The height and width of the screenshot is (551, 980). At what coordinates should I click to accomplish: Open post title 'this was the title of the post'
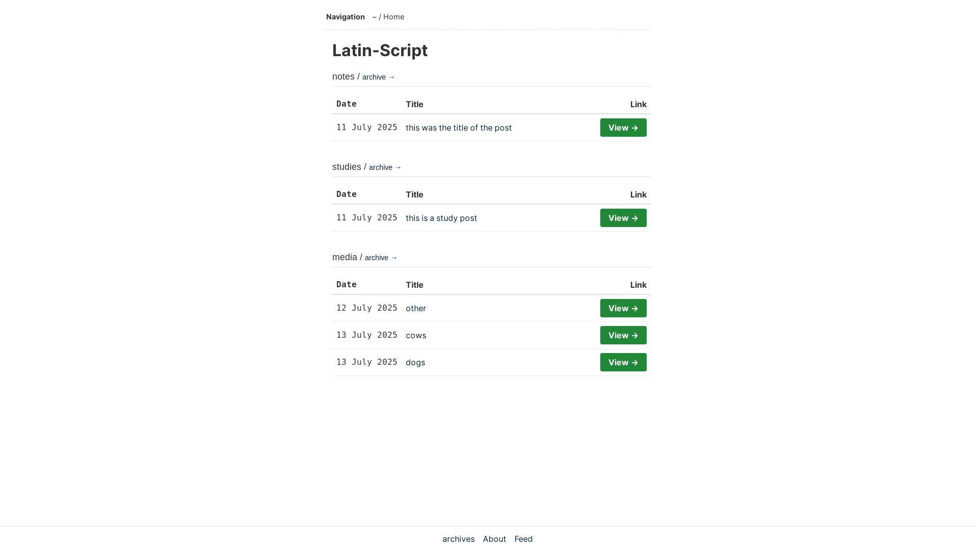coord(458,128)
